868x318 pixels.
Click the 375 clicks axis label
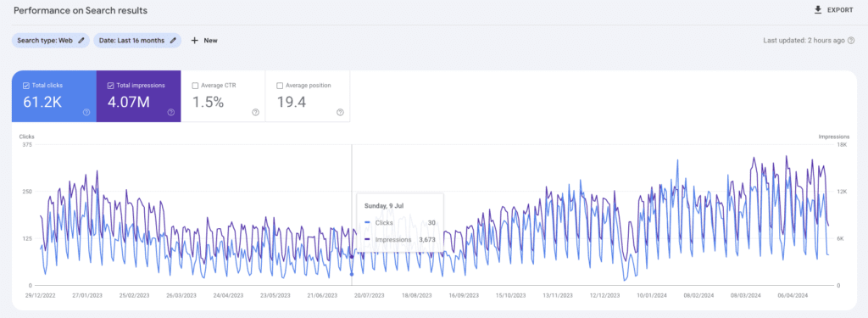coord(27,145)
